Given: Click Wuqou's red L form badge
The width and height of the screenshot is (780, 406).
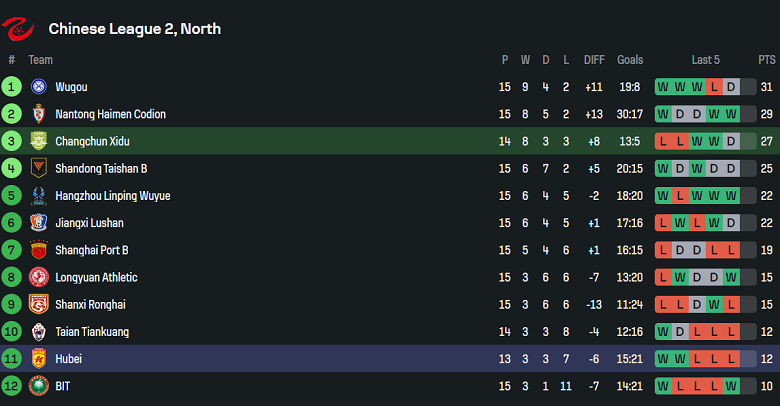Looking at the screenshot, I should coord(714,87).
